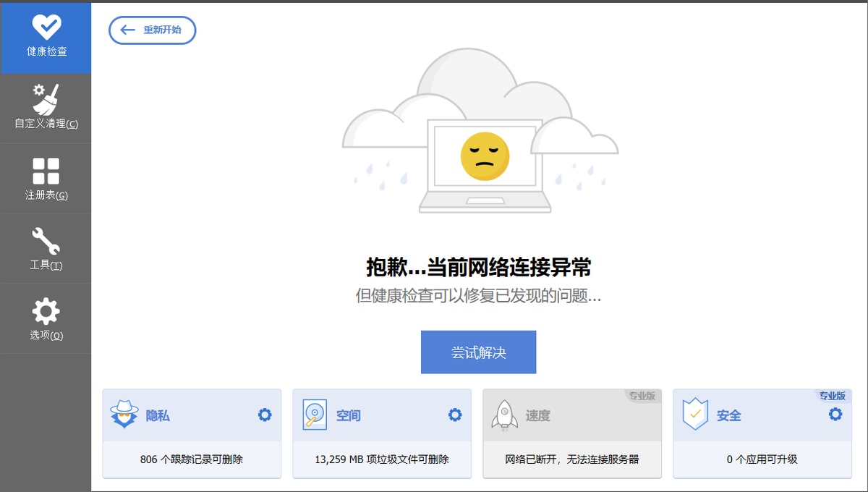The image size is (868, 492).
Task: Click the 速度 rocket icon
Action: tap(503, 414)
